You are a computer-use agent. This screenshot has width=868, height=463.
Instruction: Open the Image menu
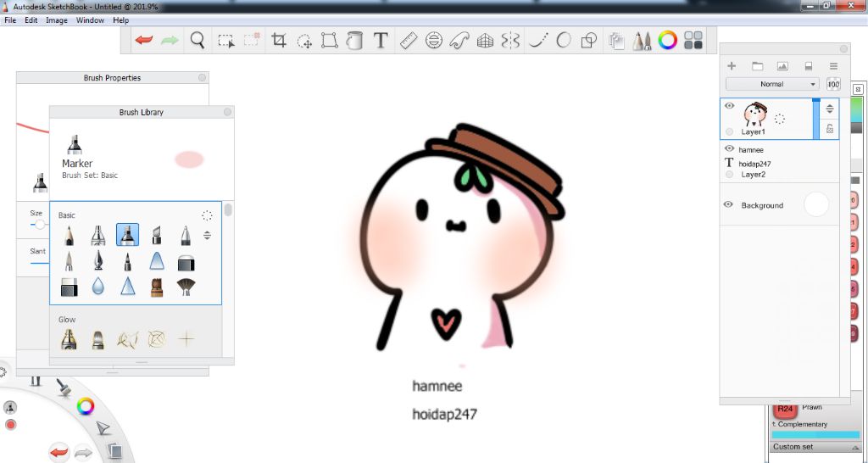[57, 20]
